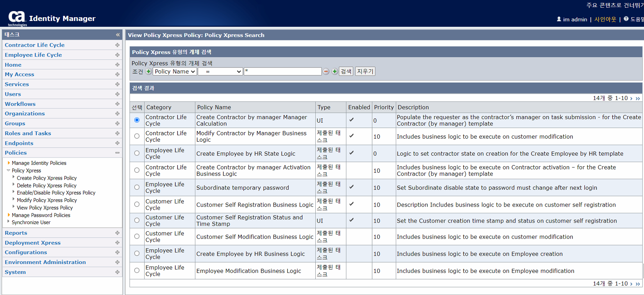Collapse the task sidebar with double-arrow icon
644x295 pixels.
pos(118,35)
